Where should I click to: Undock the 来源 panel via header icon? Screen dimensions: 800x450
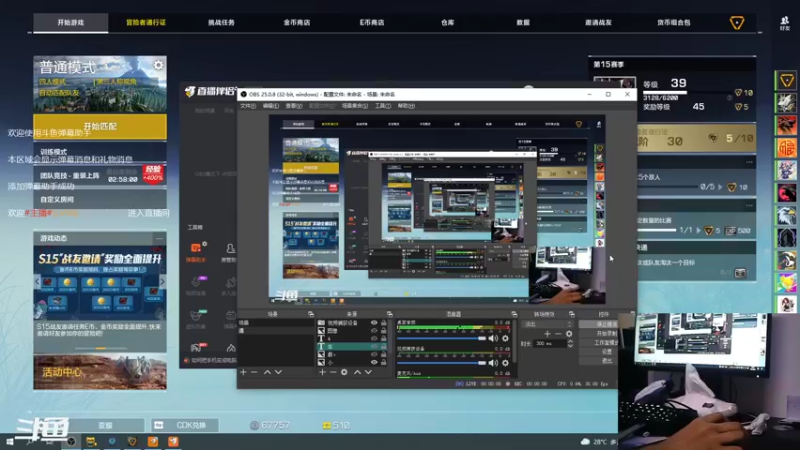(390, 314)
